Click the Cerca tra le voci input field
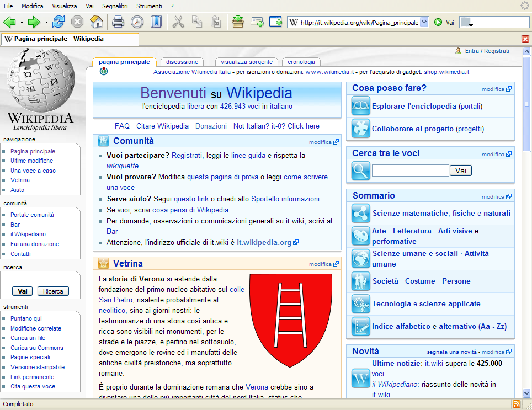532x410 pixels. [410, 171]
